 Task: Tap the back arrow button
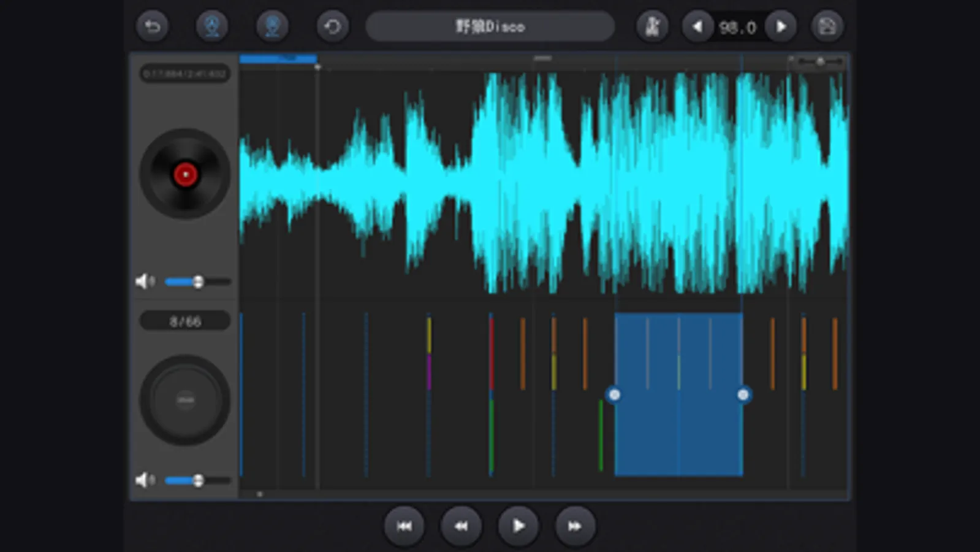152,26
